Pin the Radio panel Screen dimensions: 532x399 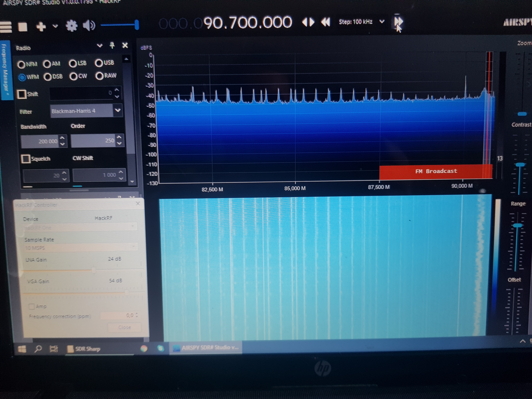[x=112, y=45]
